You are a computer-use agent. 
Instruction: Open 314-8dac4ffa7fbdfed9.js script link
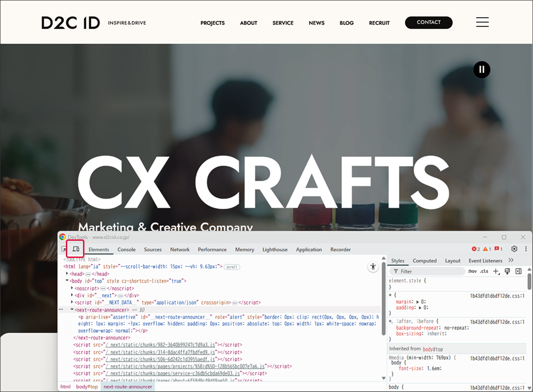[160, 352]
